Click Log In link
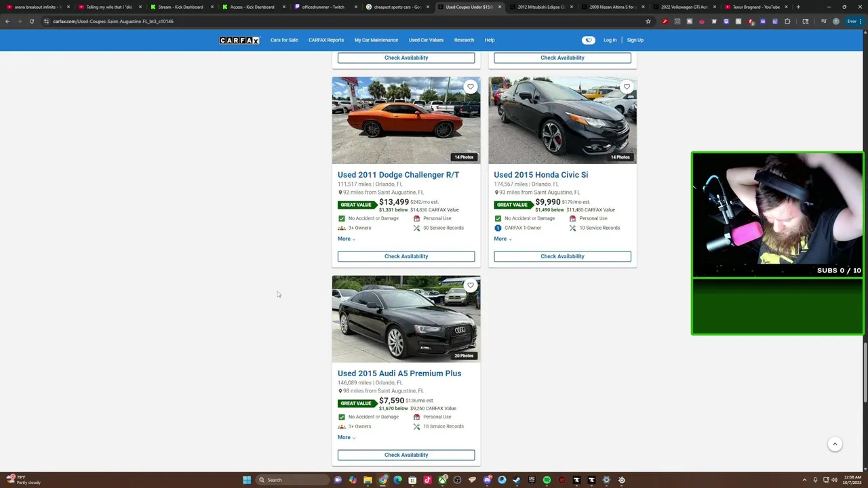Viewport: 868px width, 488px height. click(x=610, y=40)
